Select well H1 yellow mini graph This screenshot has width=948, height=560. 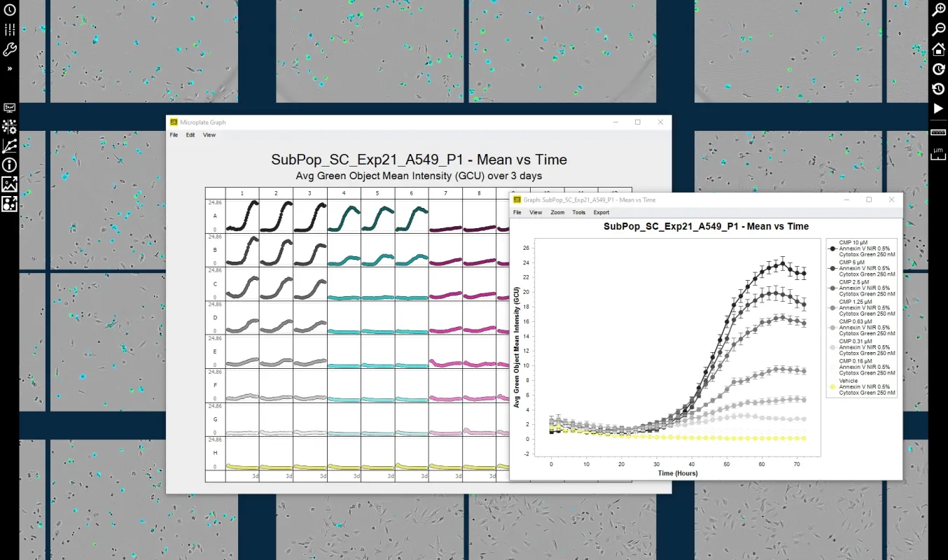pos(242,454)
